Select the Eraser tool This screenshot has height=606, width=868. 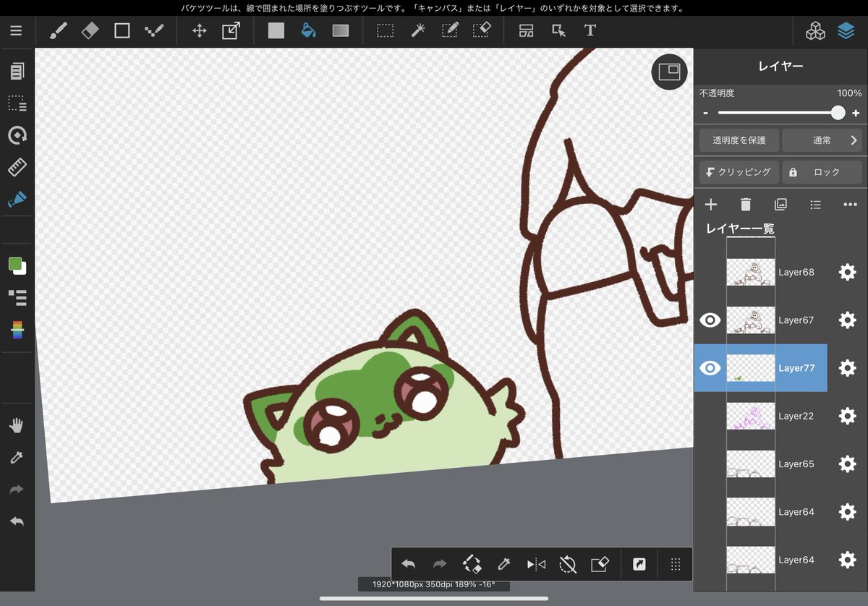coord(90,31)
